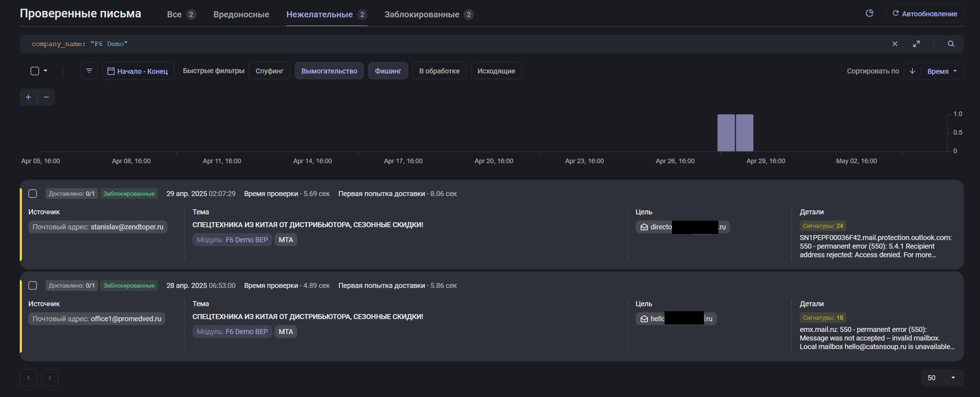The width and height of the screenshot is (980, 397).
Task: Open the advanced filter list icon
Action: coord(89,71)
